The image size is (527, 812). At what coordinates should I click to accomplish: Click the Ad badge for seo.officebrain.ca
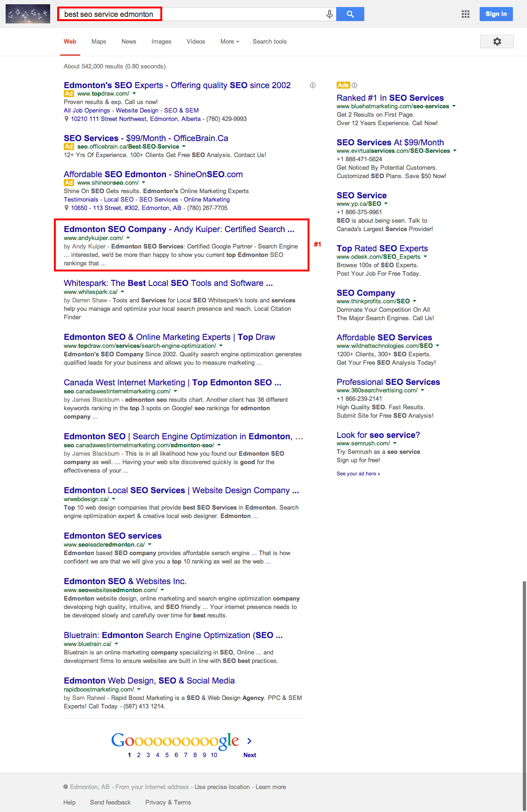[x=69, y=147]
